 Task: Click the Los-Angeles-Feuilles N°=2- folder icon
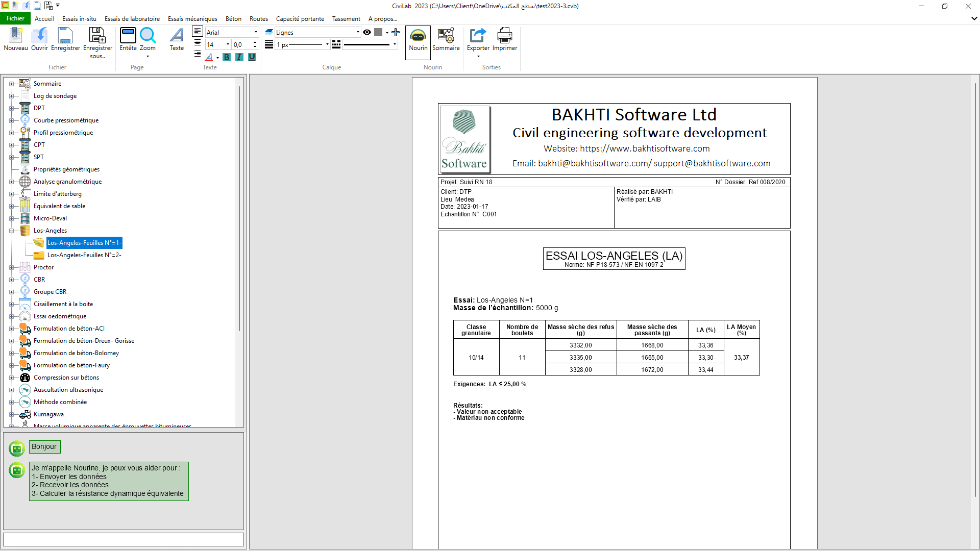39,255
